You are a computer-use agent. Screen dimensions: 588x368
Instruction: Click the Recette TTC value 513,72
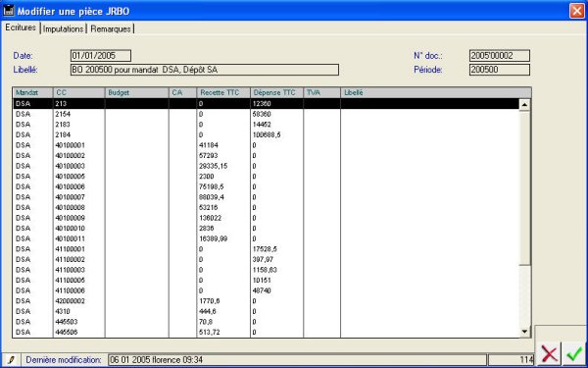210,332
